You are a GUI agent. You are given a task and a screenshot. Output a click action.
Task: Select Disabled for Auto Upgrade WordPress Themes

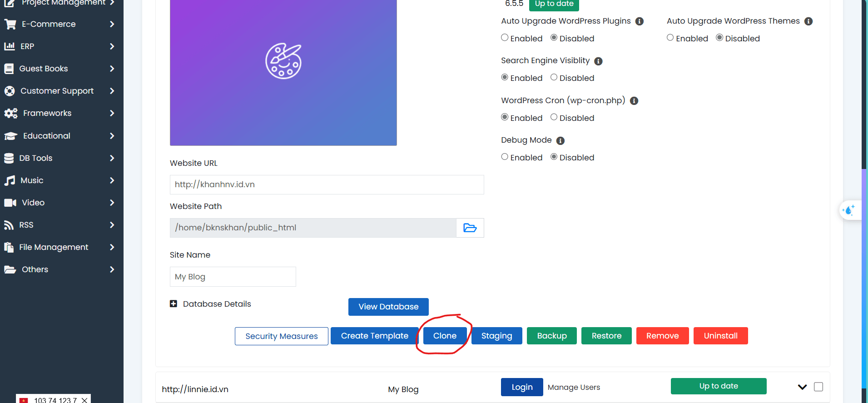pyautogui.click(x=719, y=38)
